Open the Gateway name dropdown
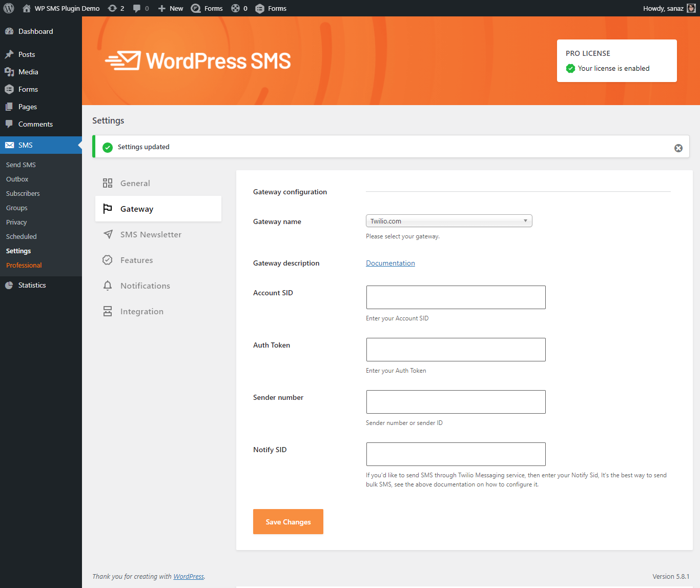 coord(449,221)
